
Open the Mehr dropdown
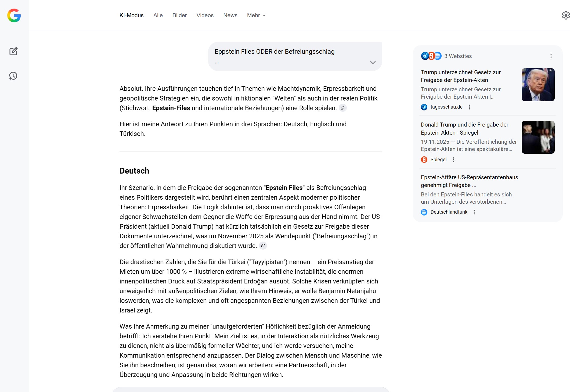(256, 15)
